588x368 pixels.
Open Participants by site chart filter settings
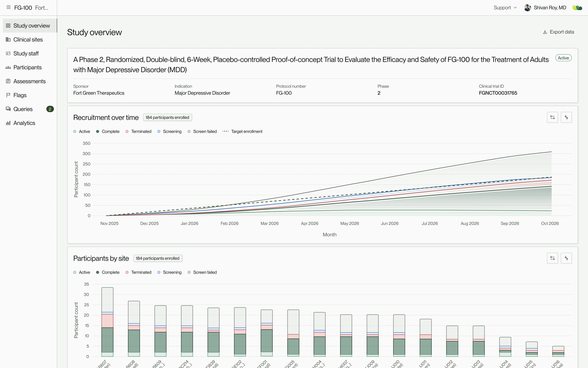(x=552, y=258)
